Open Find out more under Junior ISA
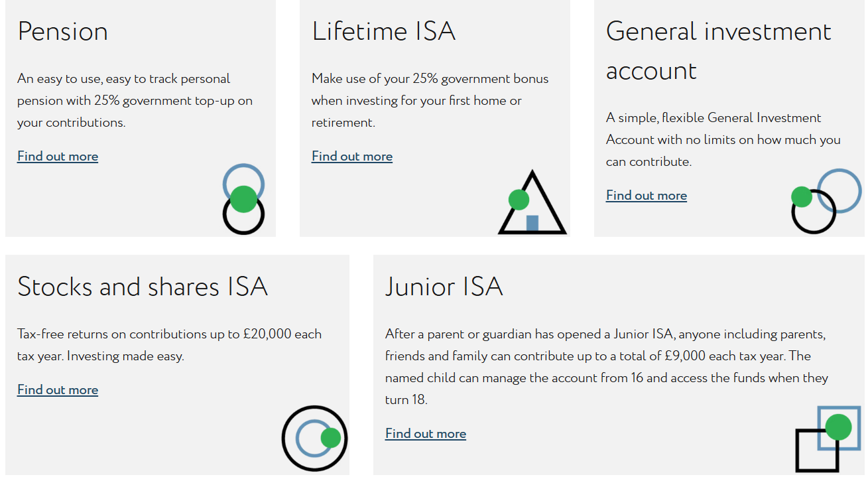Viewport: 868px width, 483px height. [426, 434]
